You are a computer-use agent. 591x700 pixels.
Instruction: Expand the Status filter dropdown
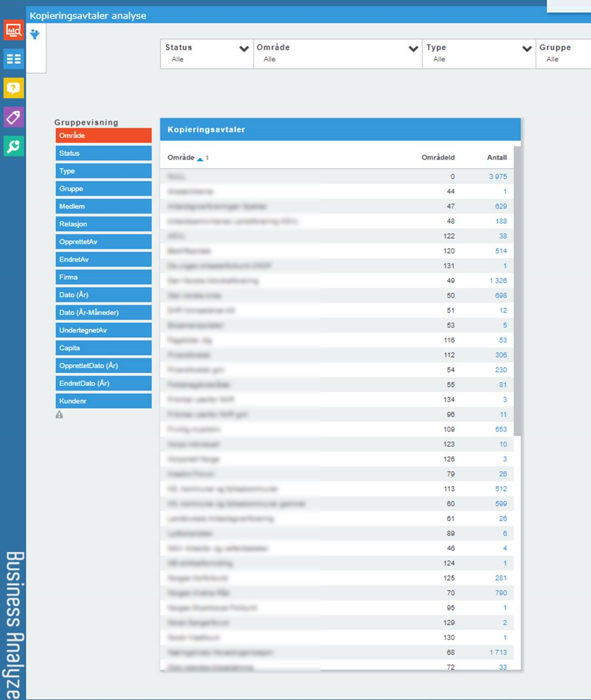[243, 49]
